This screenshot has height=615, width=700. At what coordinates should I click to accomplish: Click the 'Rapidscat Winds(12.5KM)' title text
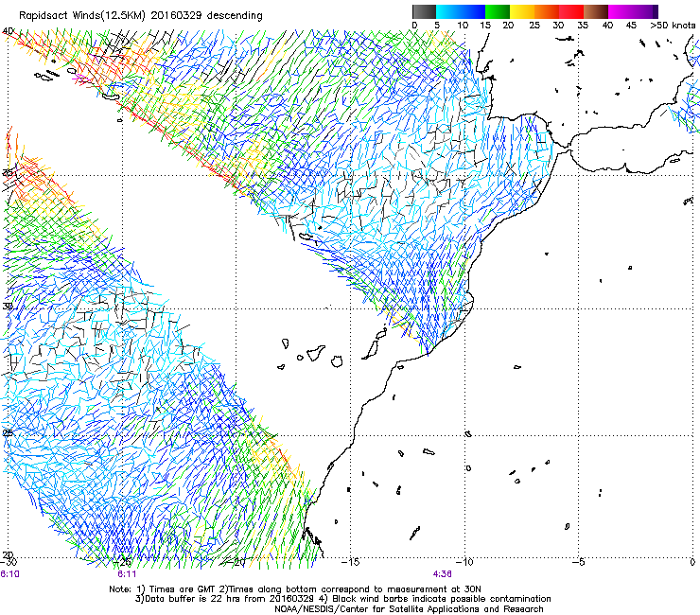tap(82, 16)
